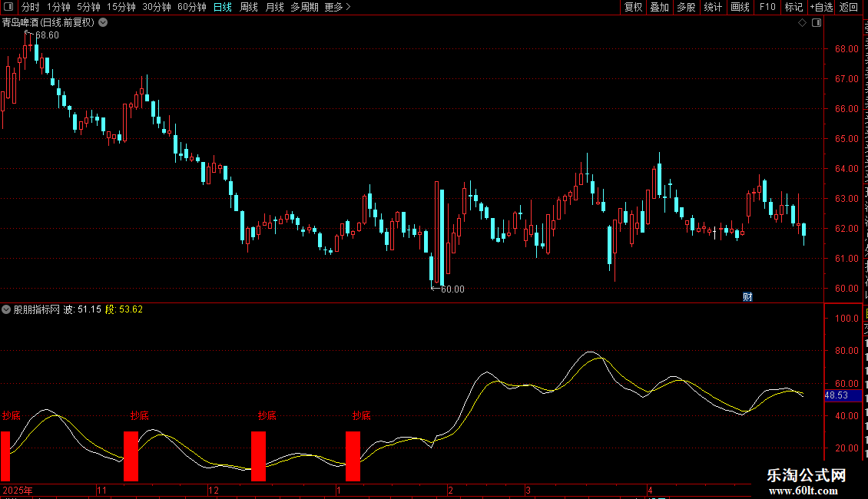
Task: Click the 64.00 price axis label
Action: point(846,169)
